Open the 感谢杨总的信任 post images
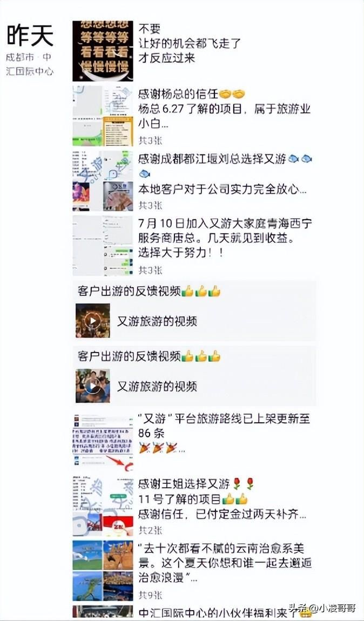The height and width of the screenshot is (621, 364). click(x=103, y=116)
